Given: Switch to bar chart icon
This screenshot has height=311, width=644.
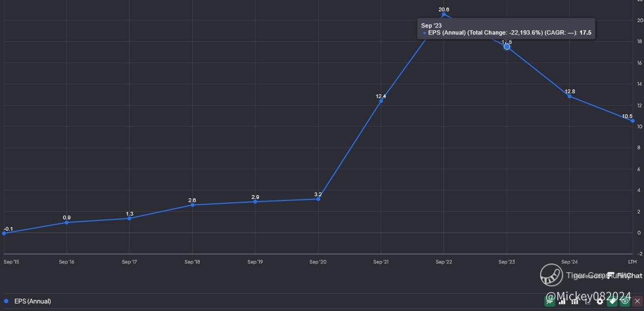Looking at the screenshot, I should click(562, 301).
